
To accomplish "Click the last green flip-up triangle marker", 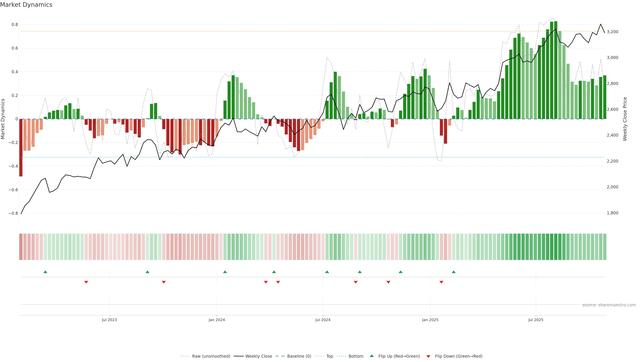I will coord(453,272).
